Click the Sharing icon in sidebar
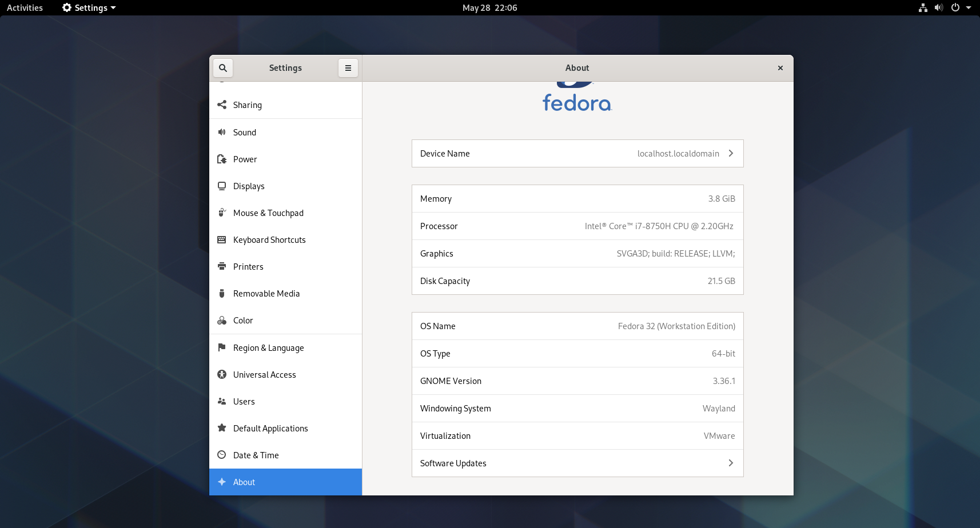This screenshot has width=980, height=528. [x=222, y=105]
